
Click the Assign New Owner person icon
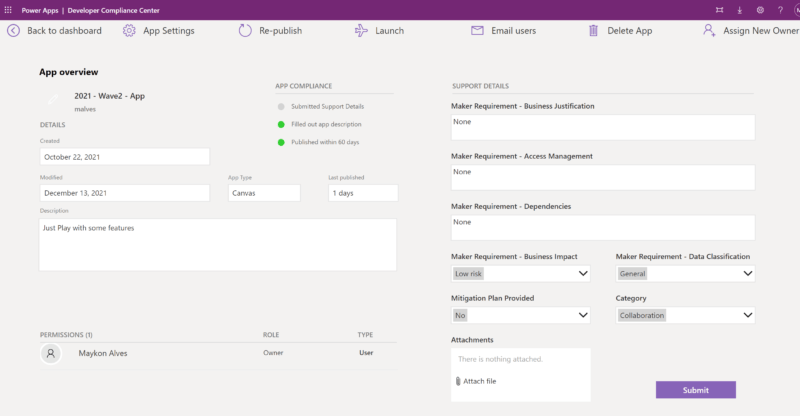click(x=709, y=30)
